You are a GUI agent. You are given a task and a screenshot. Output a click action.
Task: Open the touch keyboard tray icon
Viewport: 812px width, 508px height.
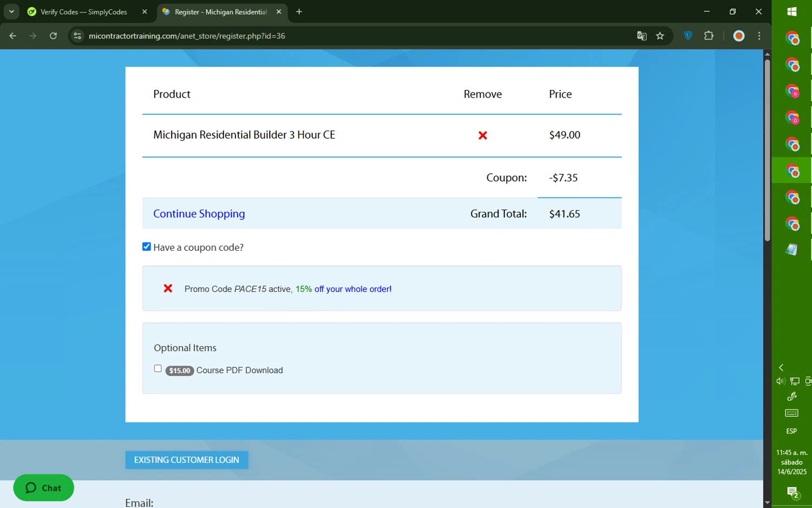pos(791,413)
